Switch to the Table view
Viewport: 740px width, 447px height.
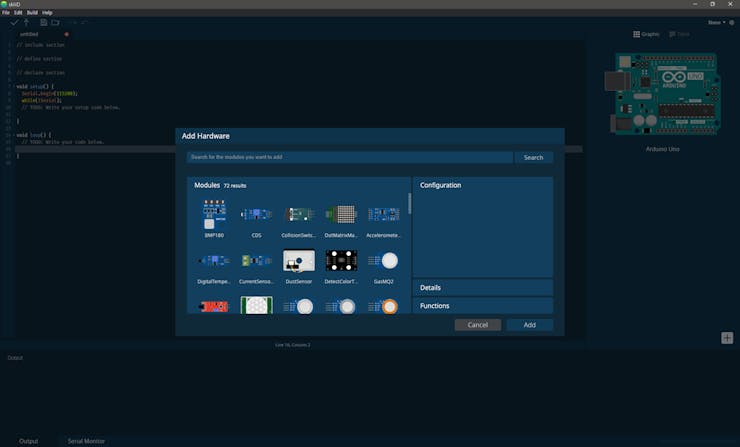point(680,34)
